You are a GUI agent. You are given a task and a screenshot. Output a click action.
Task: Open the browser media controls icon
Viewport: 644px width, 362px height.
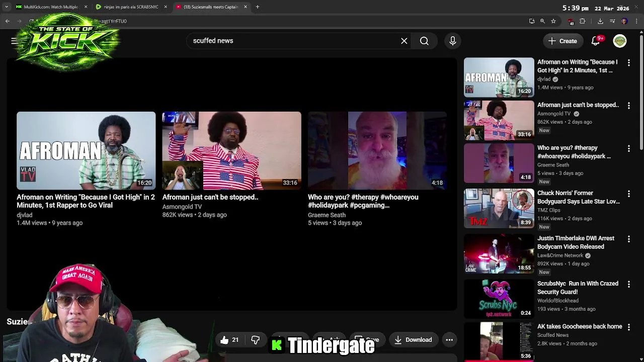pos(612,21)
